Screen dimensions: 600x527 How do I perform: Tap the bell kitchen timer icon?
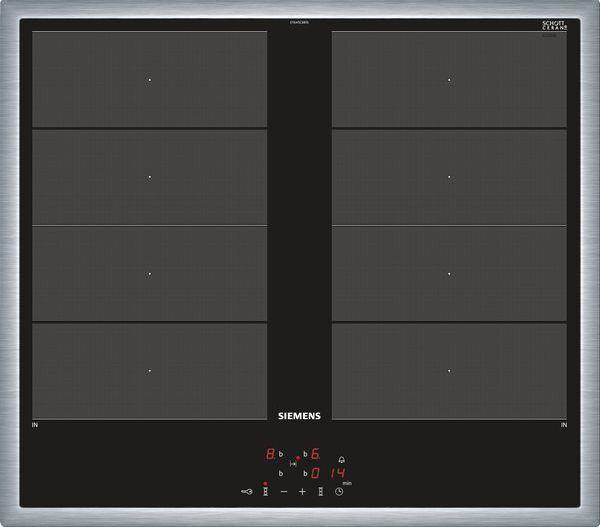tap(341, 459)
